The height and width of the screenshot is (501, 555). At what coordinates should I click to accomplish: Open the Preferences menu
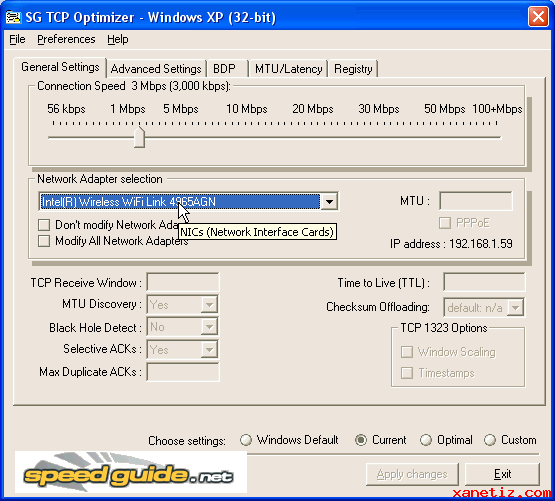(66, 39)
